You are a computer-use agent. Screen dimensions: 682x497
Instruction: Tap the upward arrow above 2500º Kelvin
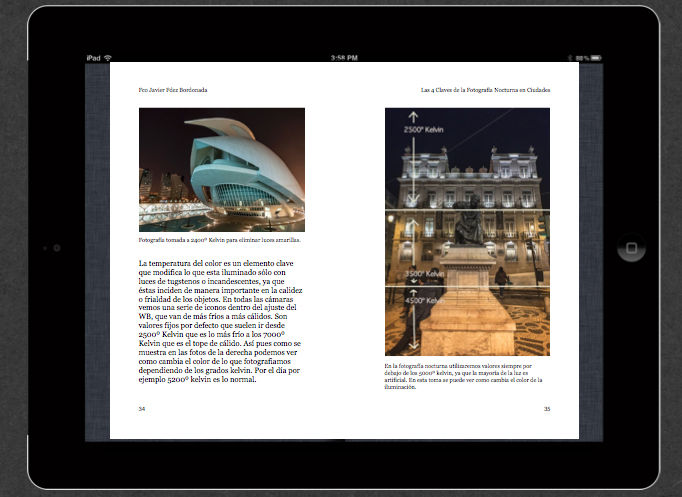(x=413, y=117)
